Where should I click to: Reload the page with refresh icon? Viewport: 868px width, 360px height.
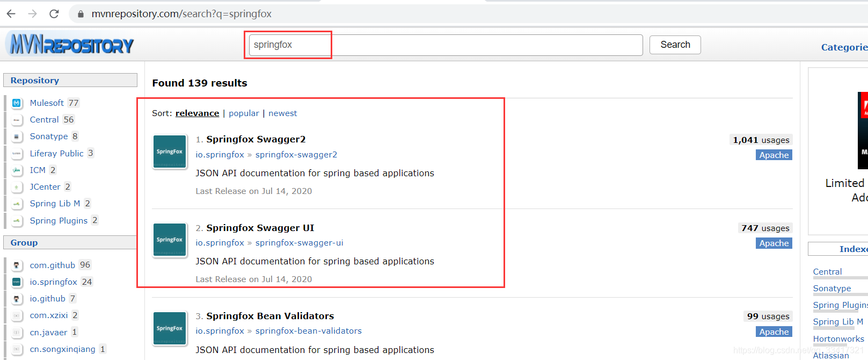click(54, 14)
